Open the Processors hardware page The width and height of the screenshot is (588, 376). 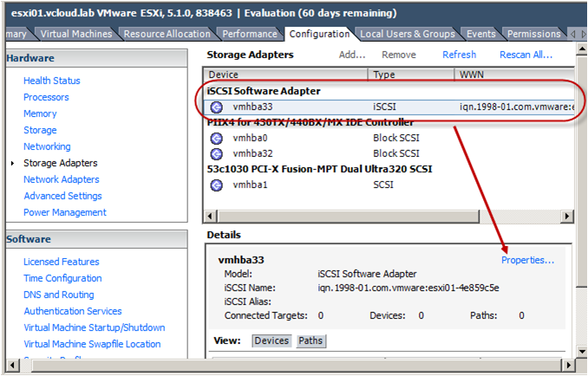(46, 97)
